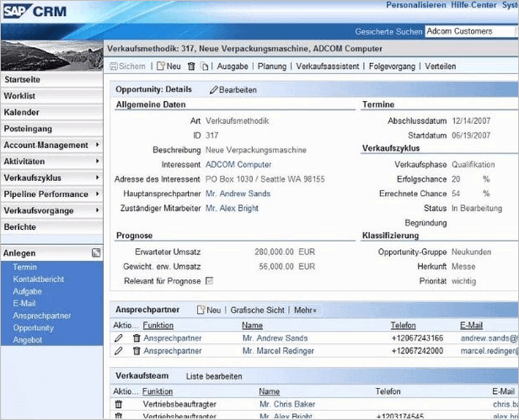
Task: Click the Neu icon in the top toolbar
Action: point(160,66)
